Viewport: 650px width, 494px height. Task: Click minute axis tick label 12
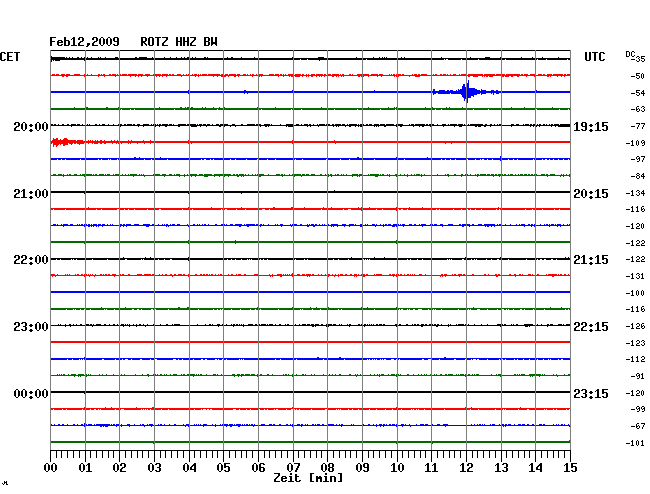point(466,468)
